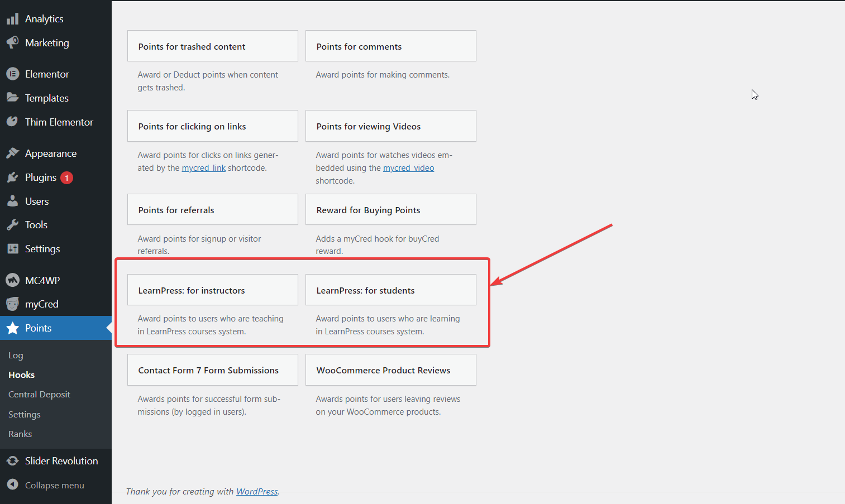Select WooCommerce Product Reviews hook

[x=391, y=370]
